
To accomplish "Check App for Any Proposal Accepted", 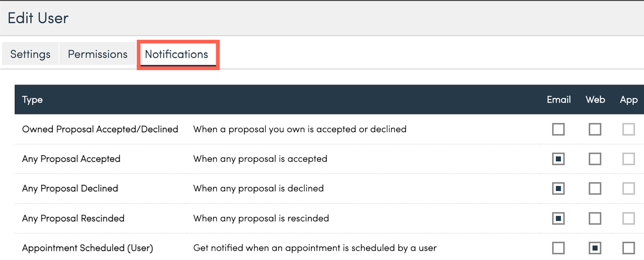I will pyautogui.click(x=628, y=159).
